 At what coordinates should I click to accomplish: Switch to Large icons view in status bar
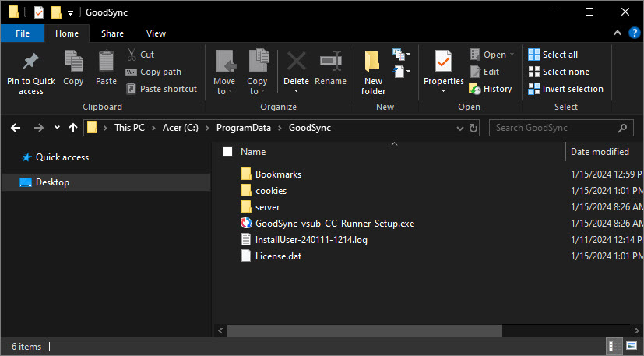(632, 346)
